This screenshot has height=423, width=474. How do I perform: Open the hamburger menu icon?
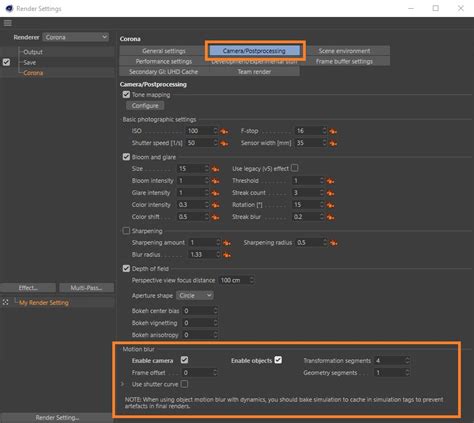click(x=8, y=23)
